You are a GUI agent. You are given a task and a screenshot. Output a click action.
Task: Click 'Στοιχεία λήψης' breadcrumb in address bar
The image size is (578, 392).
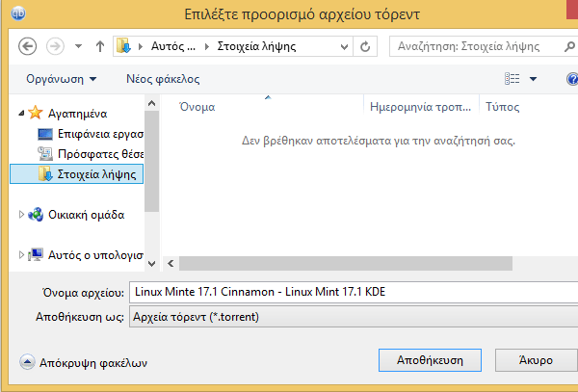(256, 46)
